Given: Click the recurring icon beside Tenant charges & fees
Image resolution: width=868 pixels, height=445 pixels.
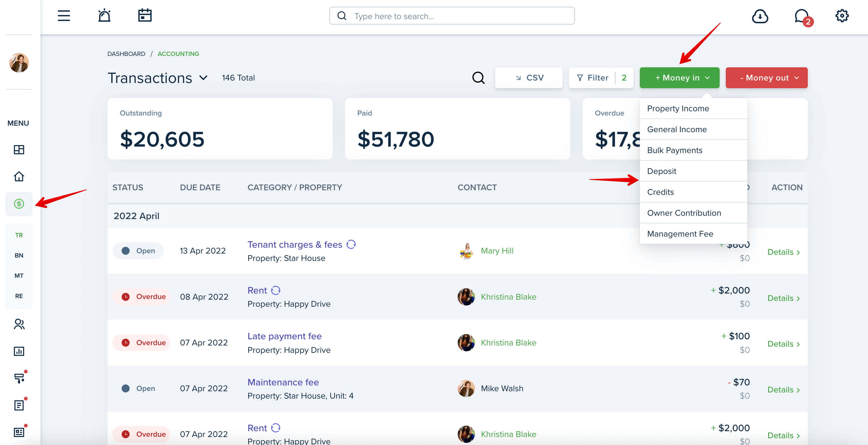Looking at the screenshot, I should (x=351, y=244).
